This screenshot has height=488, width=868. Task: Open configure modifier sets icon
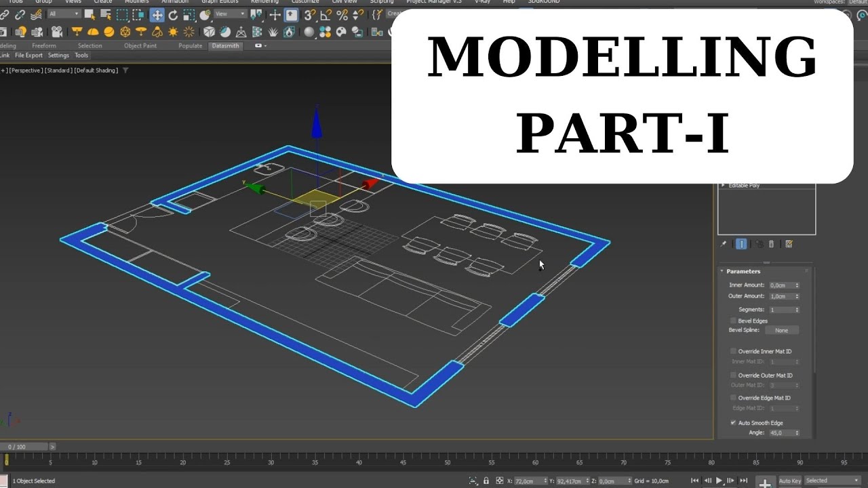(789, 244)
